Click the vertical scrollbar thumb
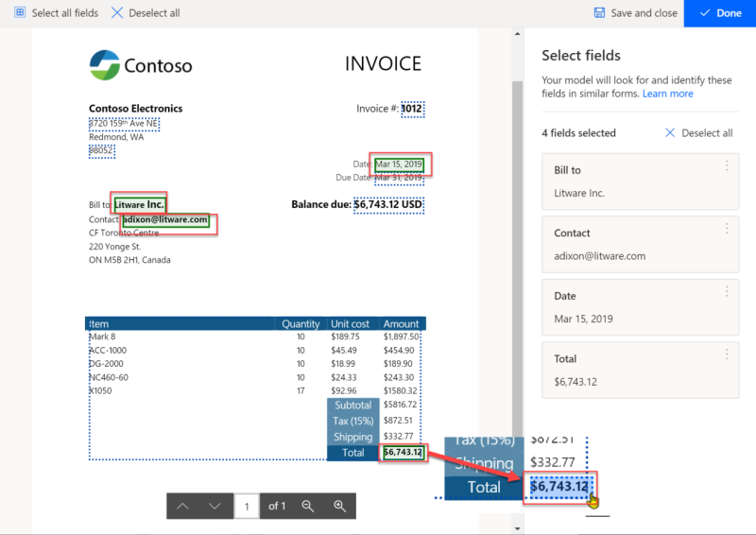Screen dimensions: 756x535 coord(517,261)
